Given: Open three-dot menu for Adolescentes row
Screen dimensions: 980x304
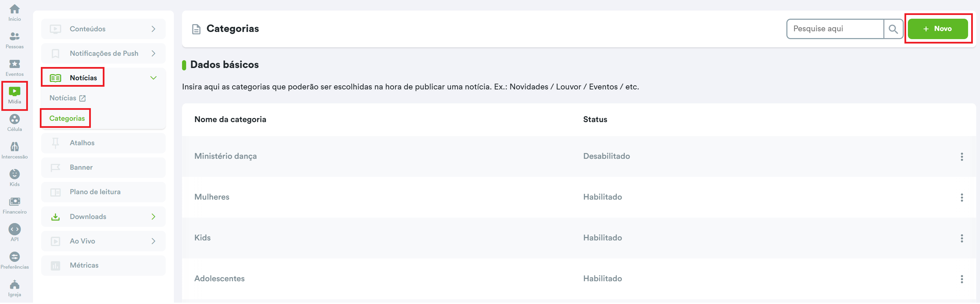Looking at the screenshot, I should [961, 279].
